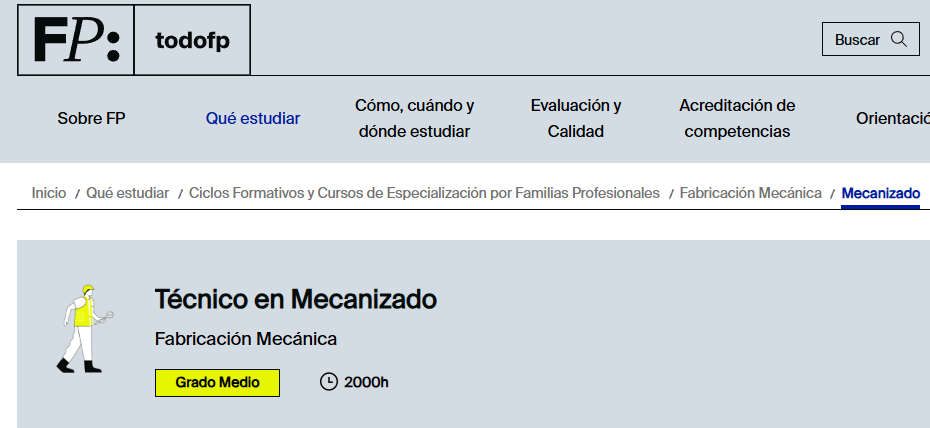Open Cómo, cuándo y dónde estudiar menu
Image resolution: width=930 pixels, height=428 pixels.
click(414, 118)
